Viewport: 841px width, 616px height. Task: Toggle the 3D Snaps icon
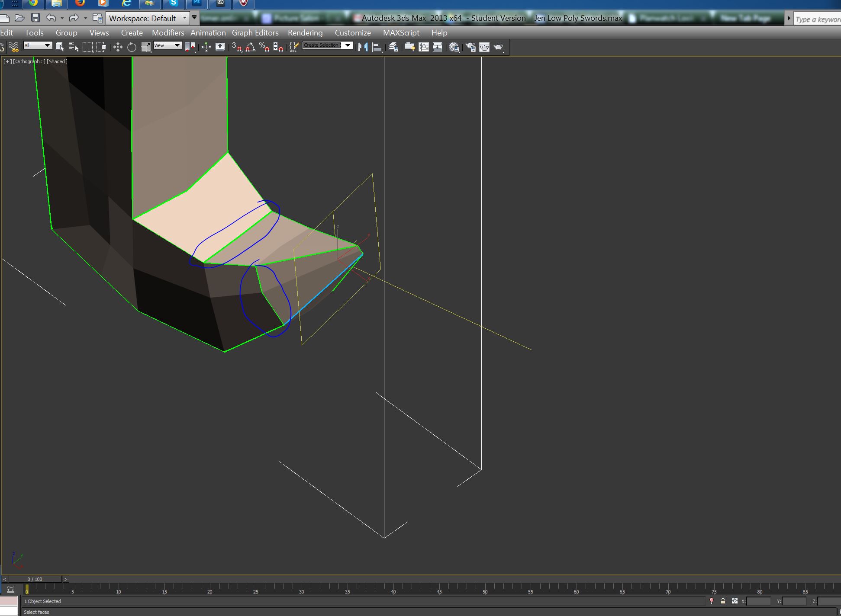click(236, 47)
